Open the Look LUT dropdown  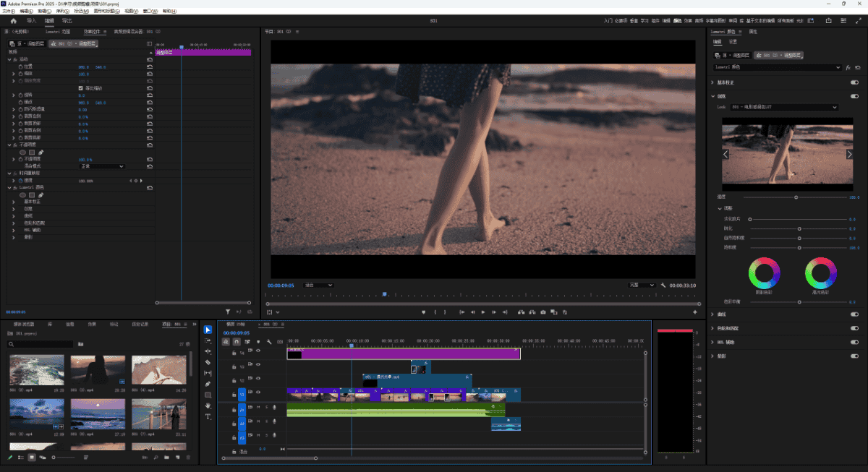(x=784, y=108)
